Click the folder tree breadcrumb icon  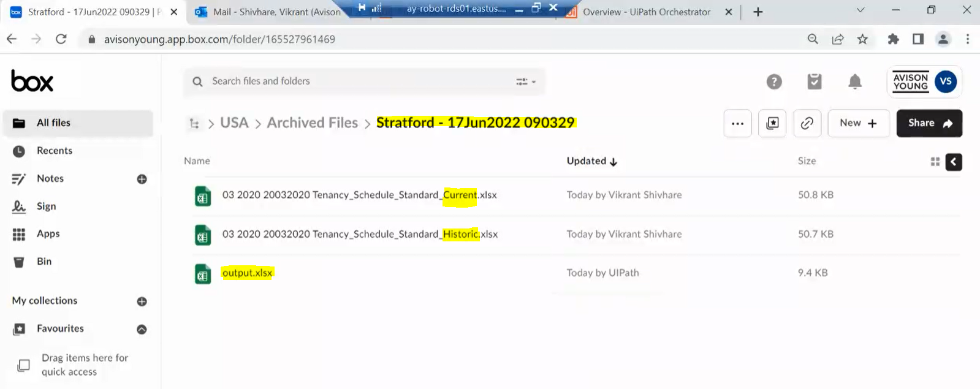(x=194, y=124)
